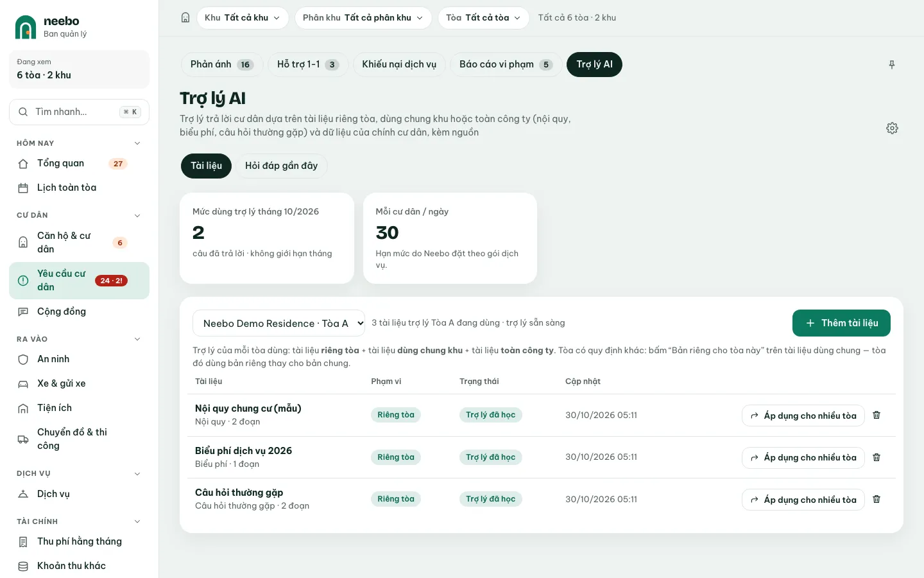
Task: Open Lịch toàn tòa calendar
Action: click(x=79, y=188)
